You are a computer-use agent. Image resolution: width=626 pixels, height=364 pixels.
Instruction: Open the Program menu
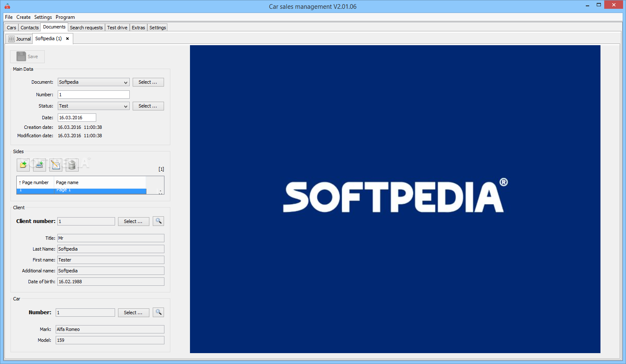pos(65,17)
